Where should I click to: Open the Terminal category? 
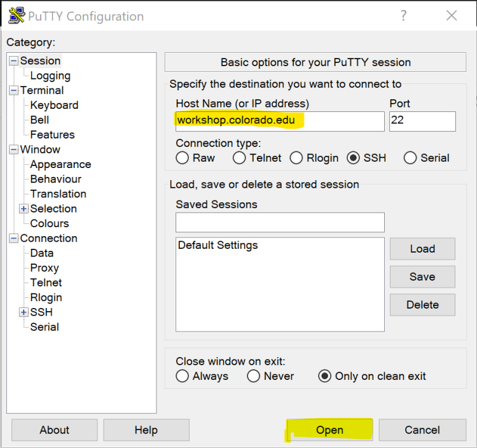click(42, 90)
